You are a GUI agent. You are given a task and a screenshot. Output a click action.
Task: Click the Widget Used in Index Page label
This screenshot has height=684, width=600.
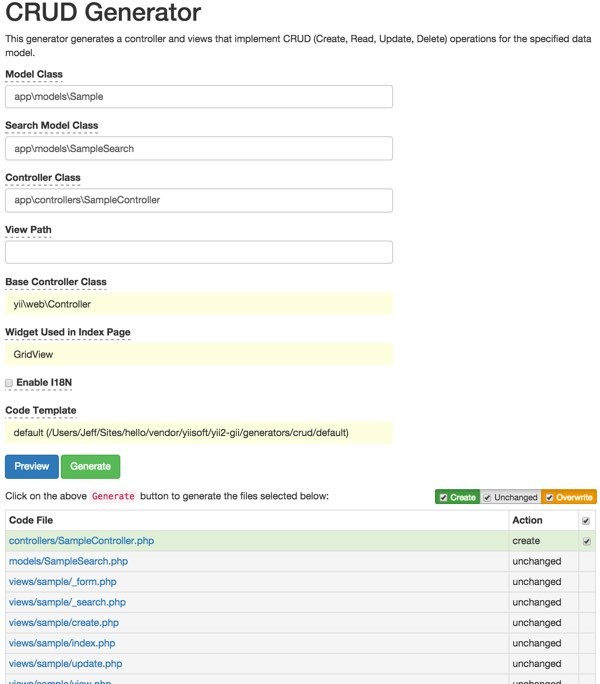pyautogui.click(x=68, y=332)
